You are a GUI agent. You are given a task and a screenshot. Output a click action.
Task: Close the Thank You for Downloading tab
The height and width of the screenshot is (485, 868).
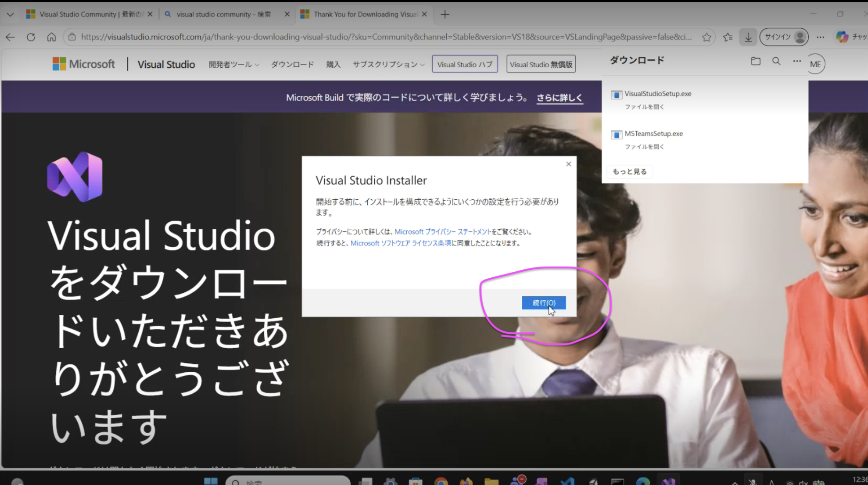click(x=425, y=14)
